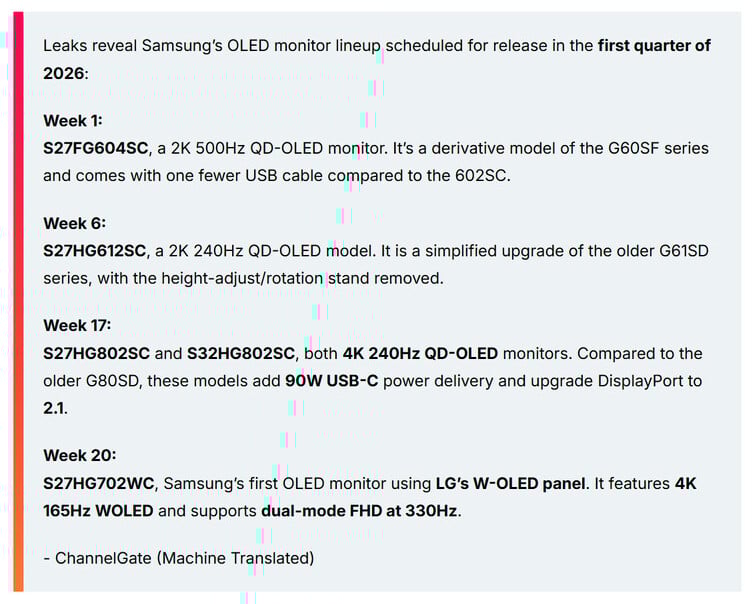Click the S27FG604SC model name
The width and height of the screenshot is (754, 604).
pos(96,148)
